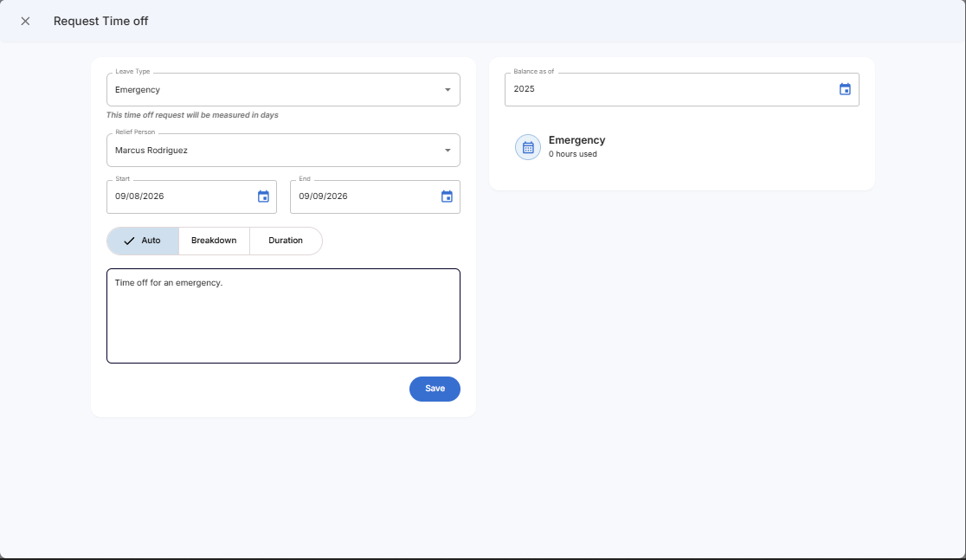Click the Leave Type field showing Emergency

point(268,90)
